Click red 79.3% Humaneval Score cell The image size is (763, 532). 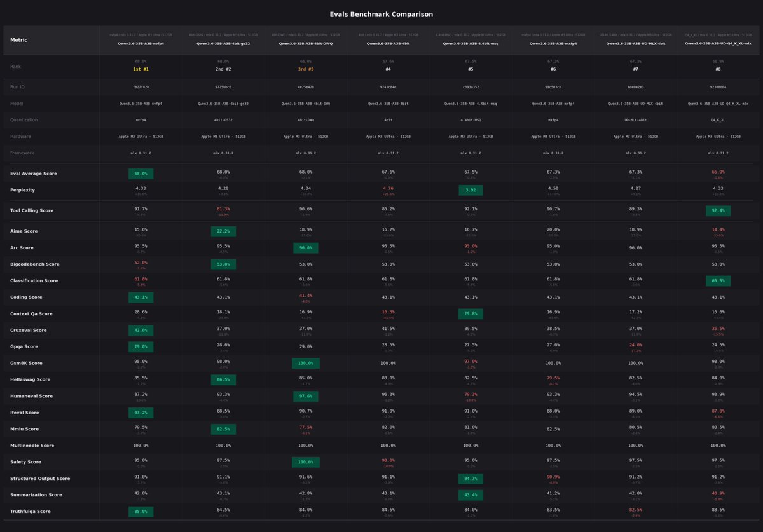point(471,395)
